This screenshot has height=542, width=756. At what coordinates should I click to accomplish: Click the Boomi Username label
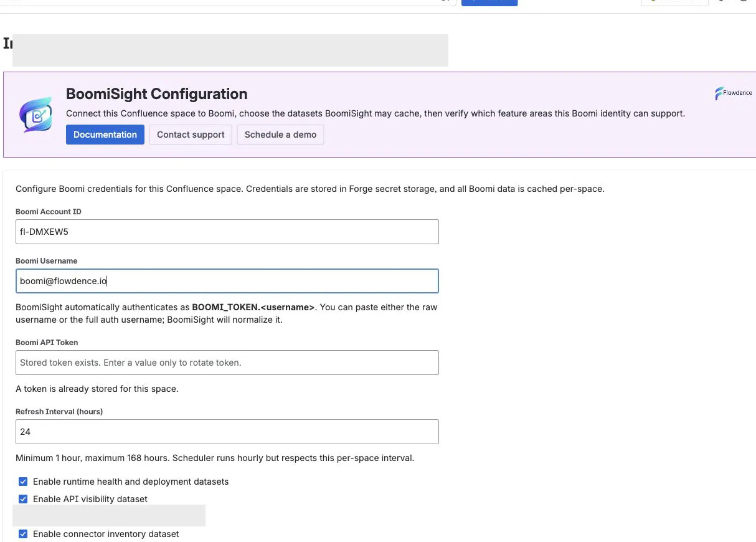pos(46,261)
